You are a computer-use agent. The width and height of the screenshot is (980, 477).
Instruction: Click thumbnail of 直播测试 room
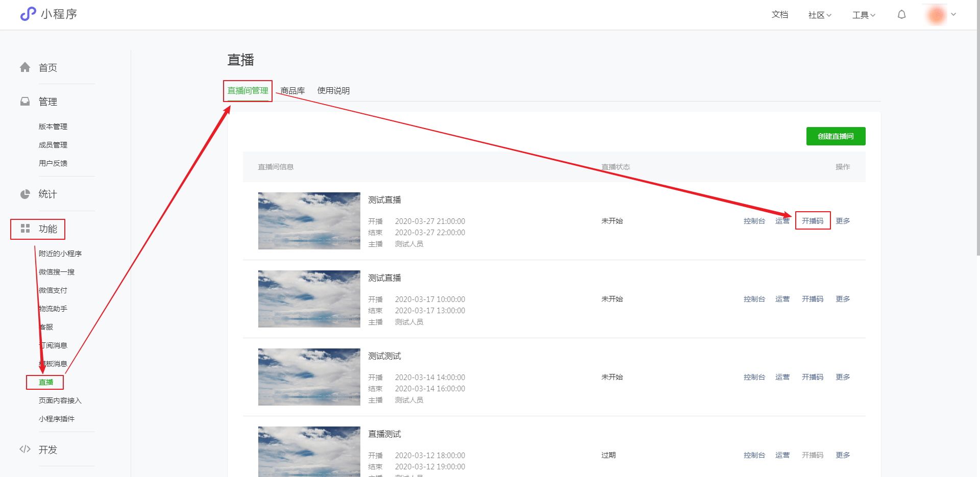click(309, 452)
